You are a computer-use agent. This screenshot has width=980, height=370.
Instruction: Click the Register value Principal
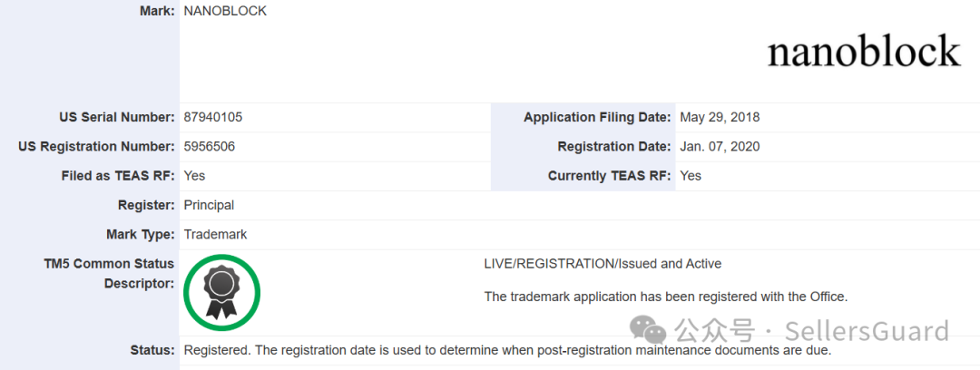(209, 205)
